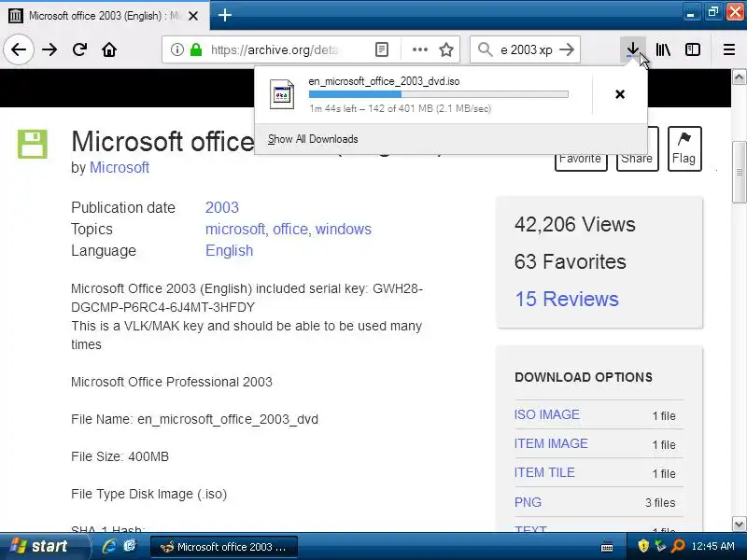The width and height of the screenshot is (747, 560).
Task: Open the Library toolbar icon
Action: (x=663, y=49)
